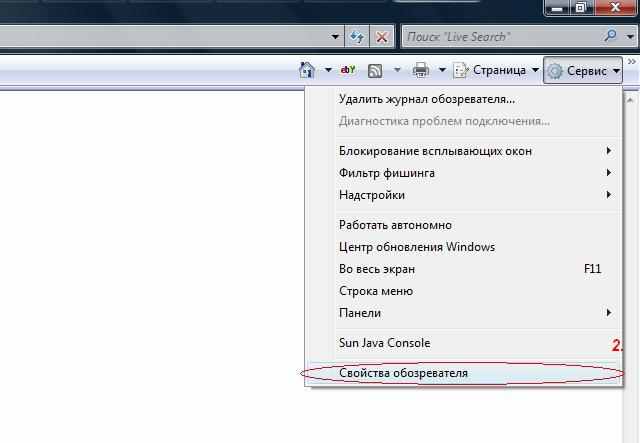
Task: Expand the address bar history dropdown
Action: point(335,37)
